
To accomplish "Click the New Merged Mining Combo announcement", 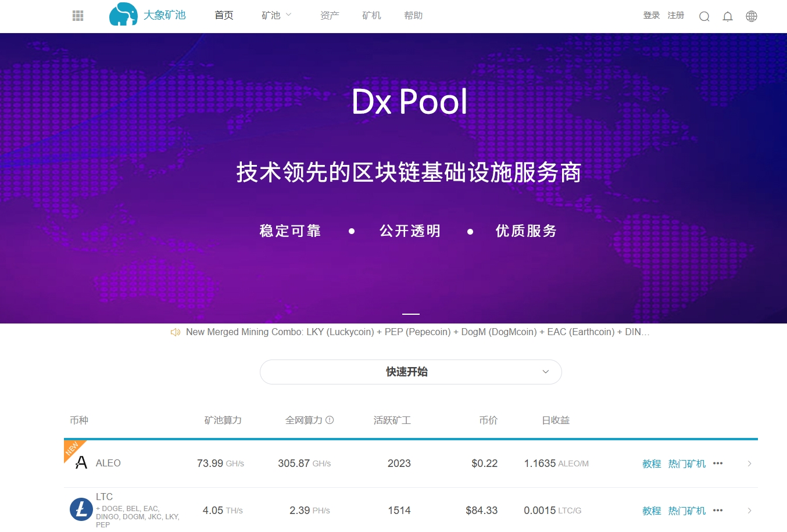I will click(418, 332).
